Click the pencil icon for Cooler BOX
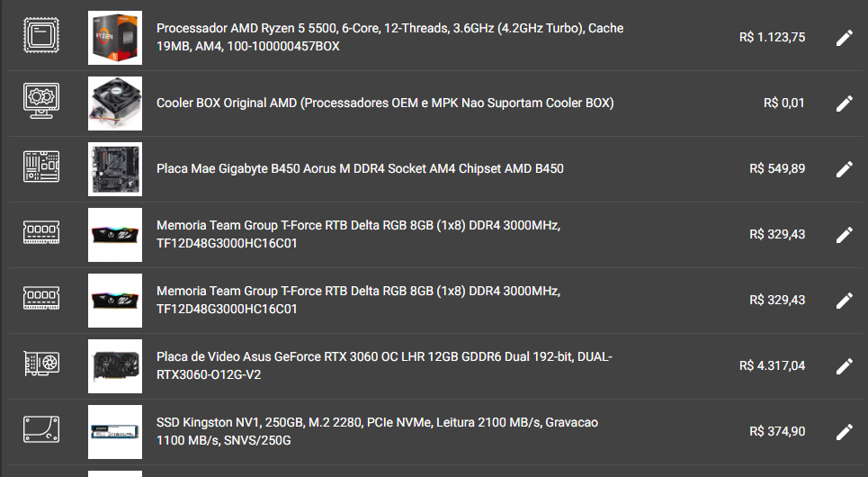The height and width of the screenshot is (477, 868). pos(845,103)
